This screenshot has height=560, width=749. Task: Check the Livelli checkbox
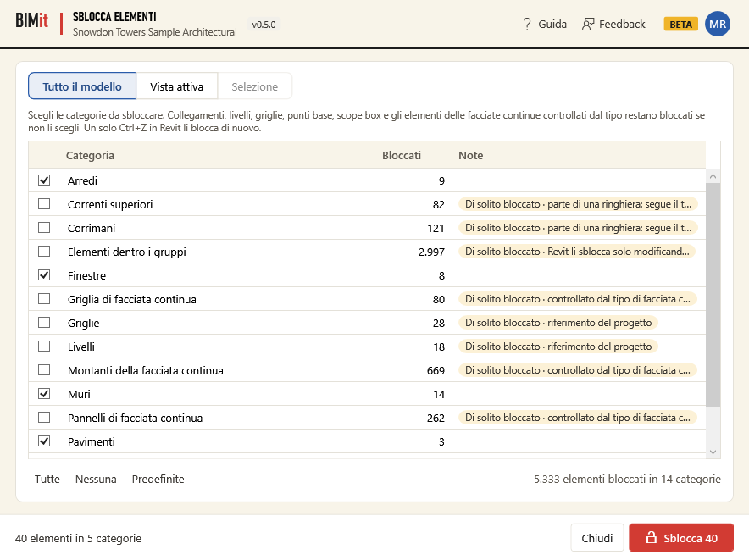coord(44,347)
